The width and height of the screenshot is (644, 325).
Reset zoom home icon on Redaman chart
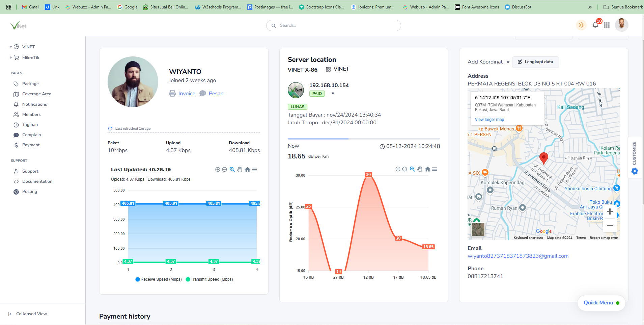click(x=427, y=169)
